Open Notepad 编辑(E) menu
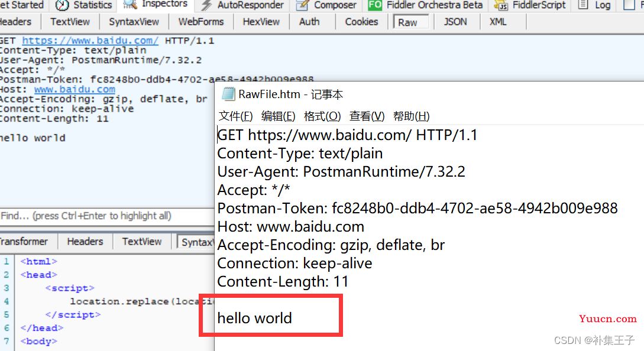The height and width of the screenshot is (351, 644). (278, 116)
